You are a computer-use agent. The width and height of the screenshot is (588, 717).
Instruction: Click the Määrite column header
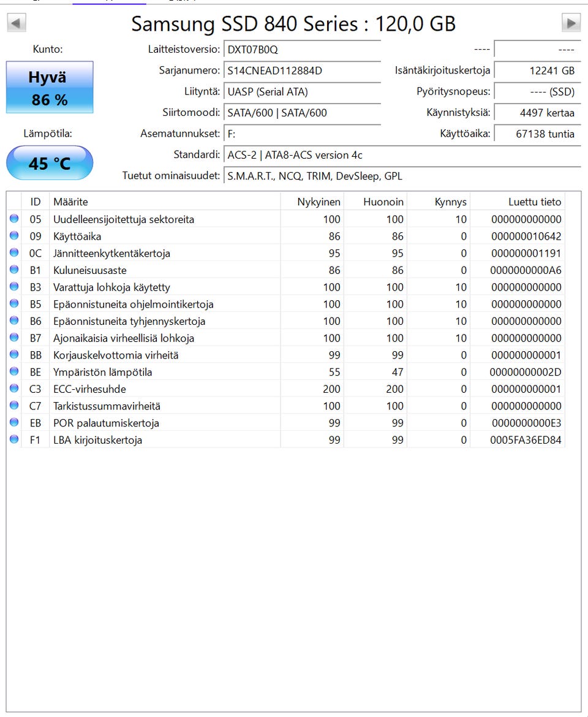point(165,202)
